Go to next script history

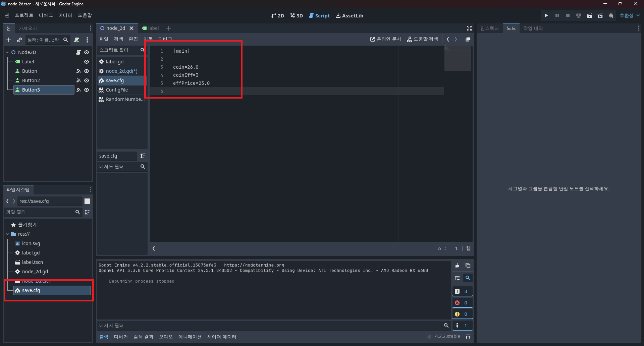pos(456,39)
